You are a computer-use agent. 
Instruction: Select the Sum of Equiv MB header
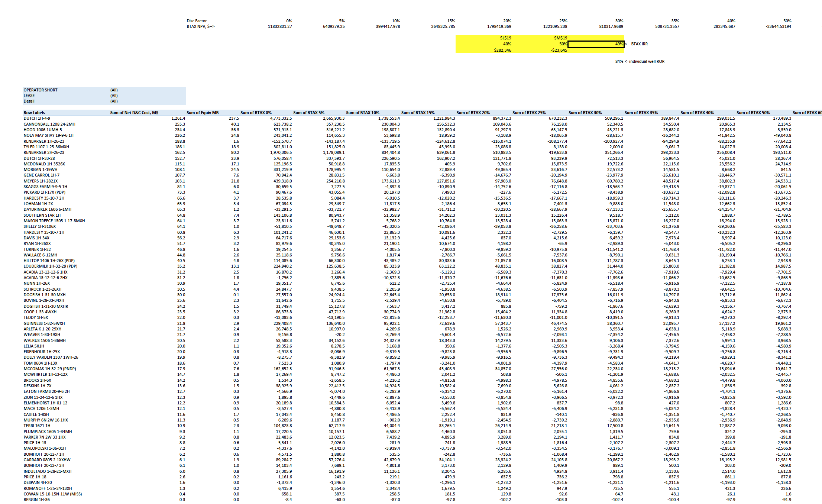[x=203, y=113]
